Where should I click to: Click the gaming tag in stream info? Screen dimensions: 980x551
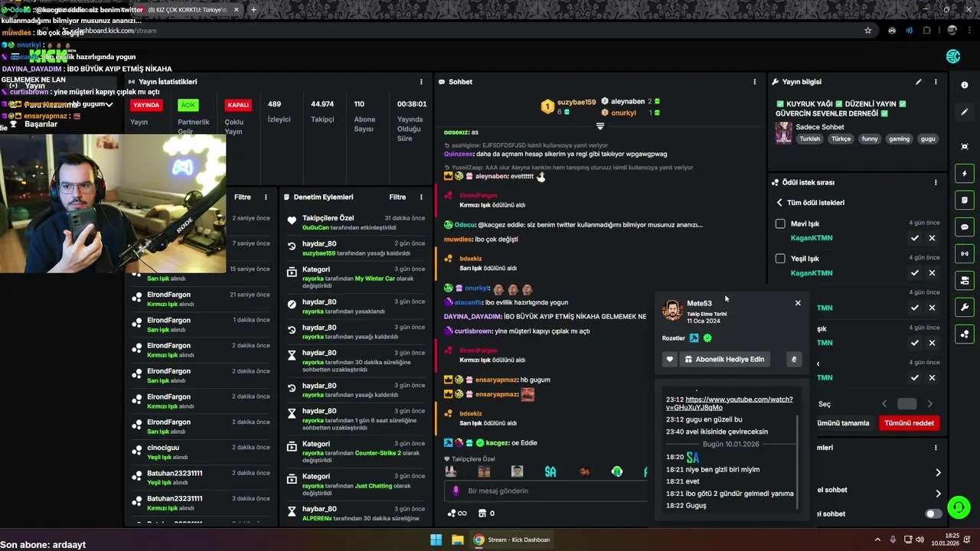coord(899,139)
